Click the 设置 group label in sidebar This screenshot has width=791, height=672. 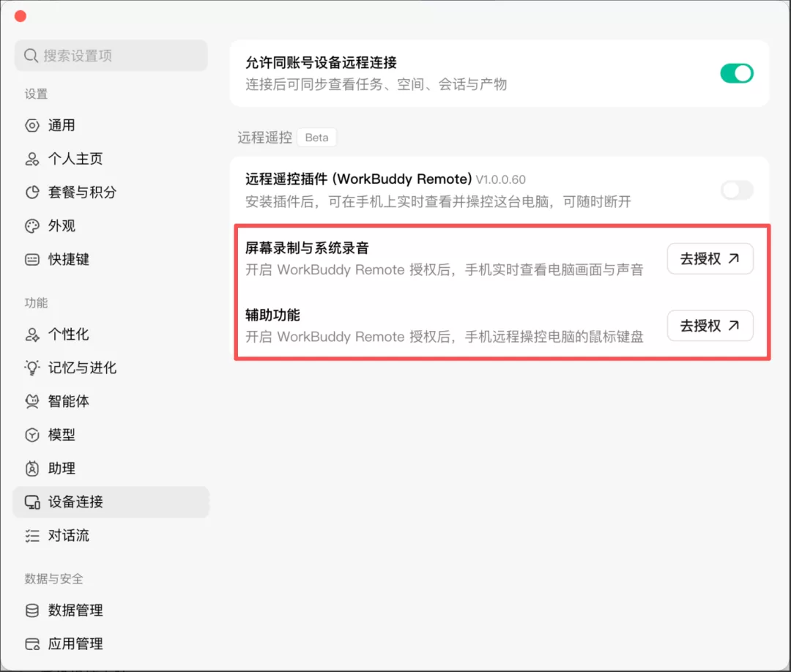[x=37, y=94]
